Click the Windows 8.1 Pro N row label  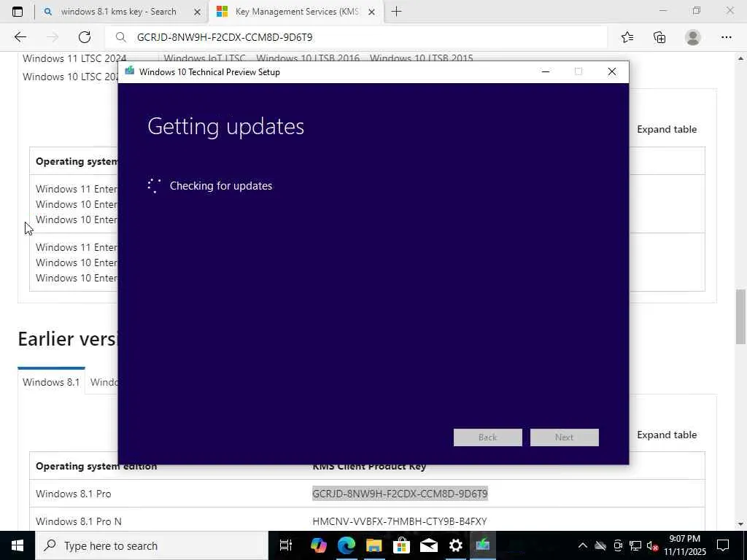[79, 521]
